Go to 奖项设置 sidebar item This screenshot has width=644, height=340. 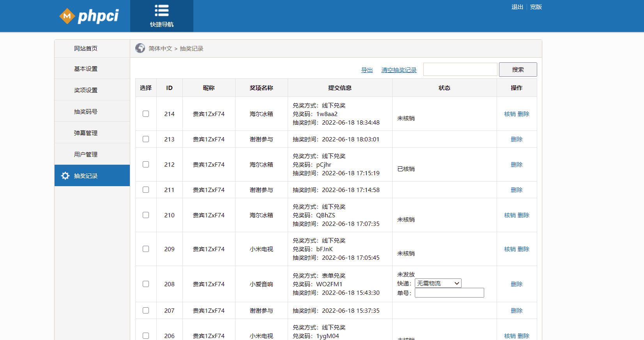click(86, 90)
